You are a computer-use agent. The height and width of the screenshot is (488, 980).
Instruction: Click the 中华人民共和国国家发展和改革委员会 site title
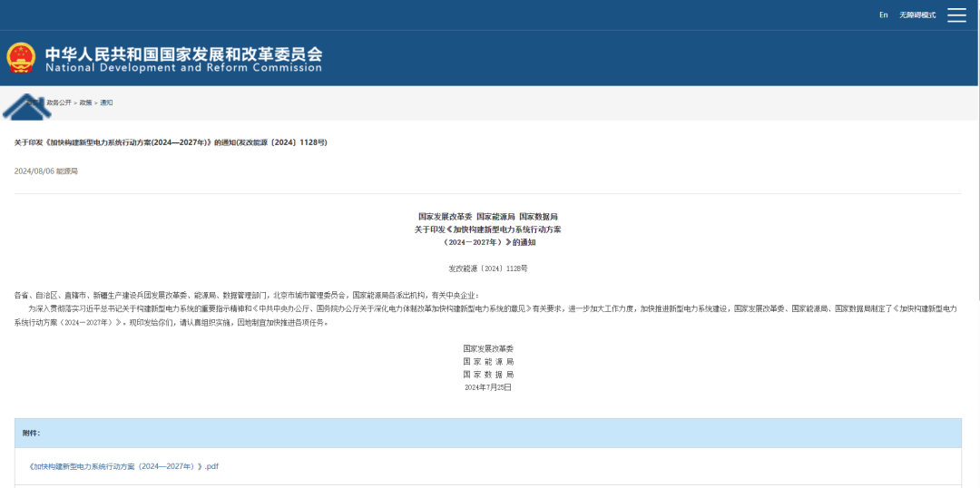pos(183,54)
